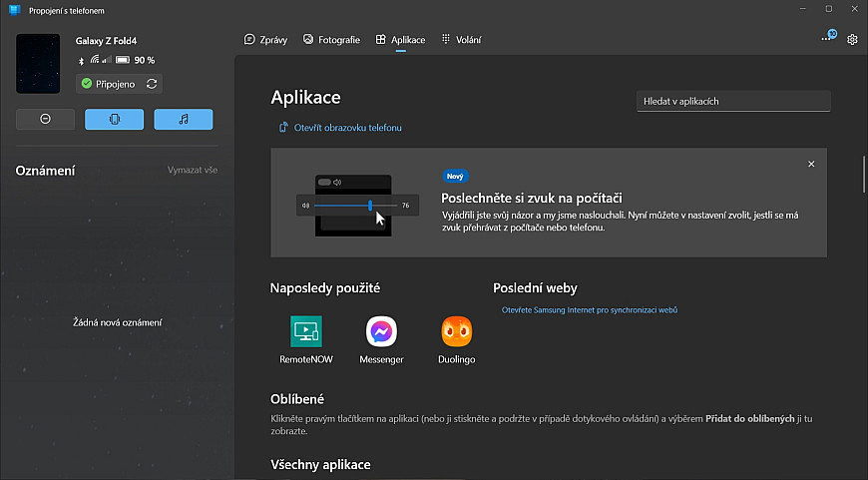Image resolution: width=868 pixels, height=480 pixels.
Task: Toggle Do Not Disturb mode button
Action: [x=45, y=119]
